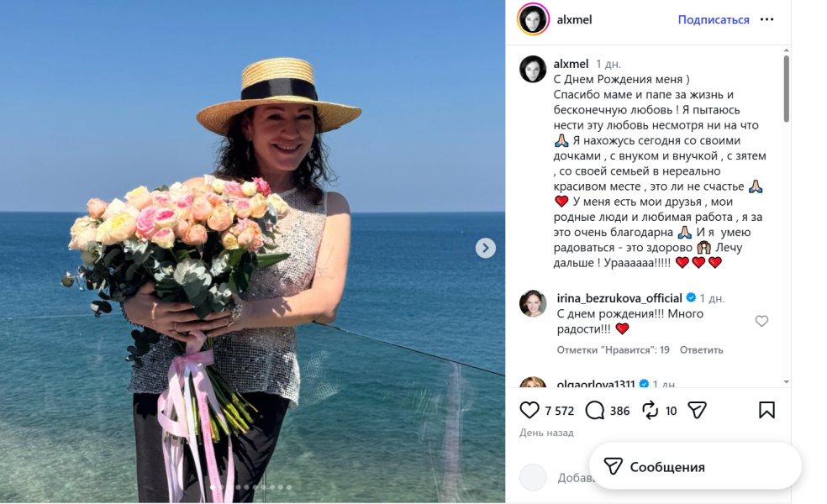Like irina_bezrukova_official's comment heart
Image resolution: width=827 pixels, height=504 pixels.
[761, 321]
